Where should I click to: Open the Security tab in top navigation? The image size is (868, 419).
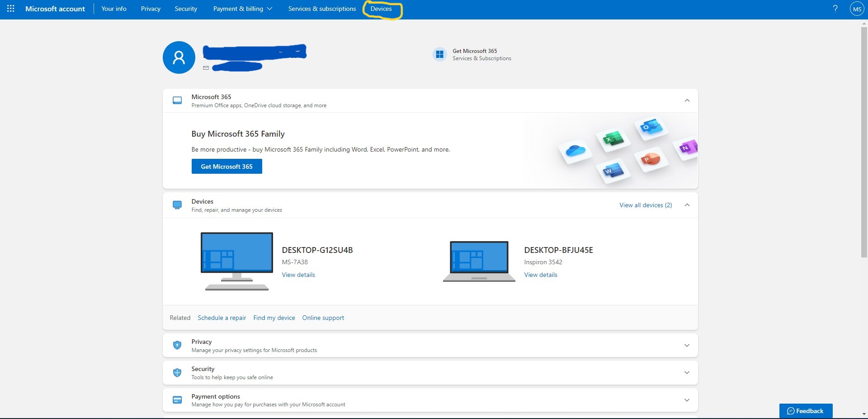[186, 9]
